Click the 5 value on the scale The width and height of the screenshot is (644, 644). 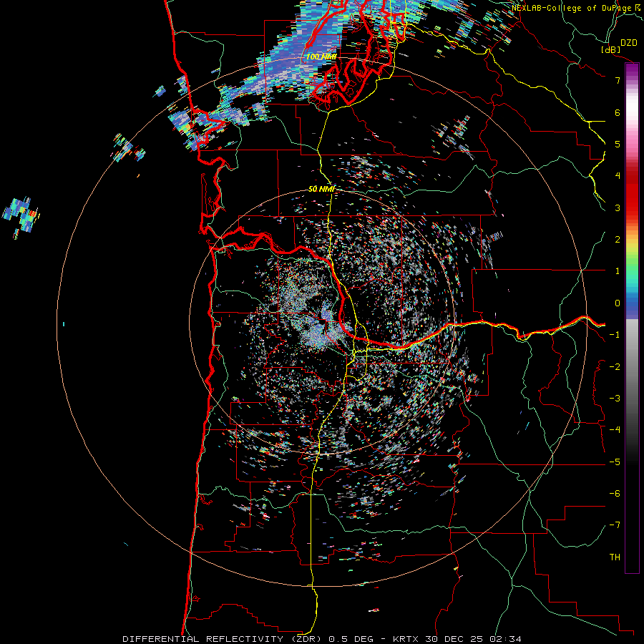click(x=618, y=144)
